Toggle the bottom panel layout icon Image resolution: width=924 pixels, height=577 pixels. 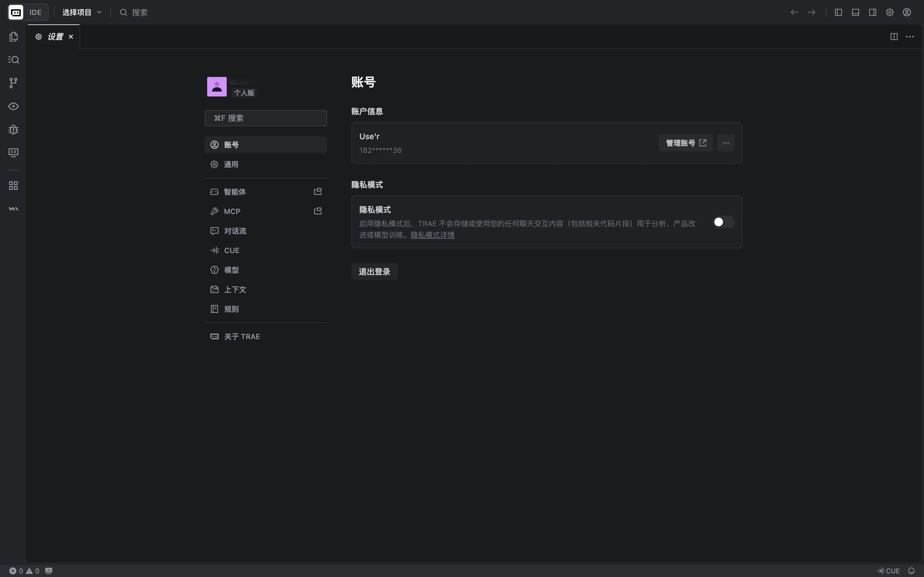pos(855,12)
